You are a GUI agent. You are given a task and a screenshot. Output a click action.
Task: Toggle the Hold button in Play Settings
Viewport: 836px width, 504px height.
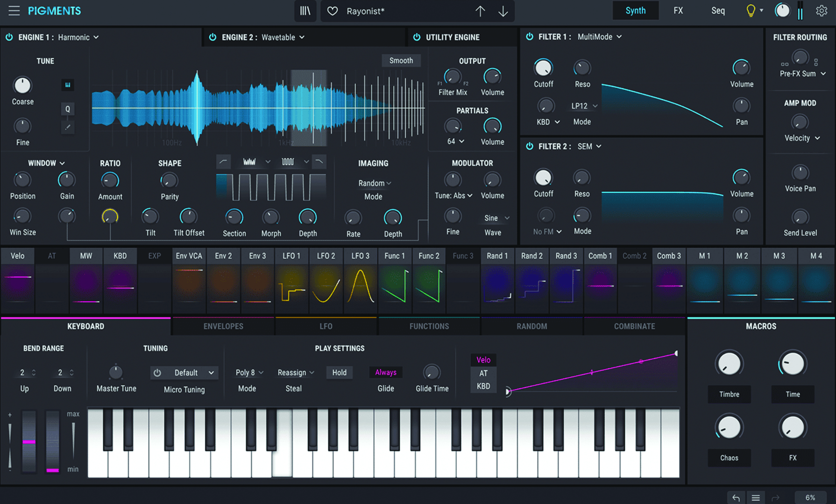coord(340,372)
